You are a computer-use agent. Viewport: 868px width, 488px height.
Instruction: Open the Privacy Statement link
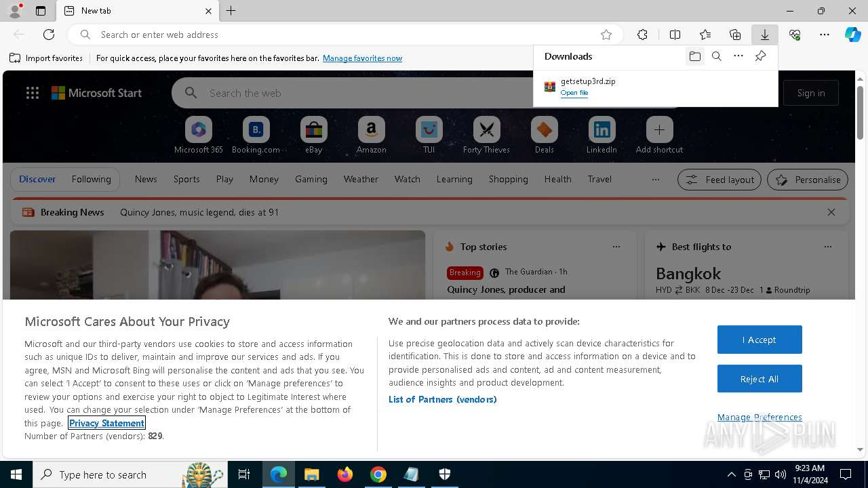106,423
